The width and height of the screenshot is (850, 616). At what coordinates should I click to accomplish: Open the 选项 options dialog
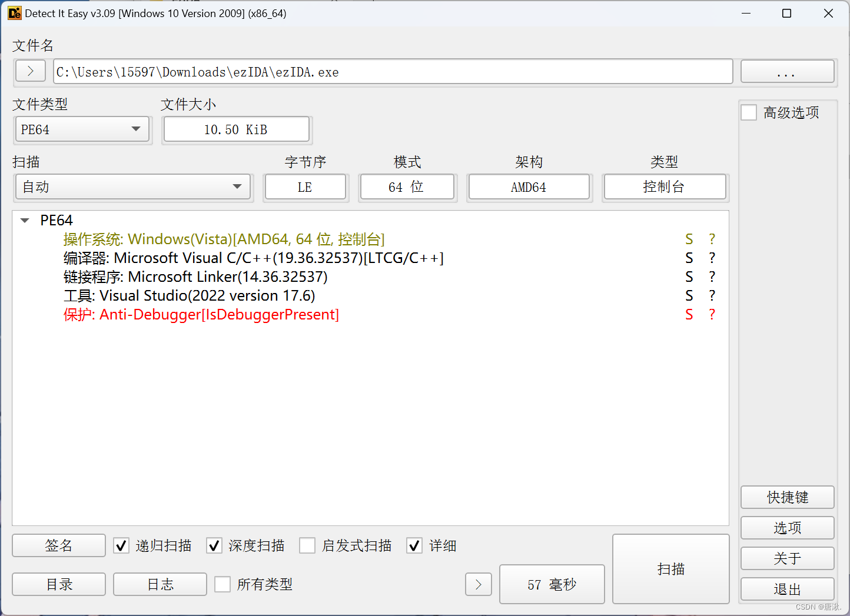787,528
